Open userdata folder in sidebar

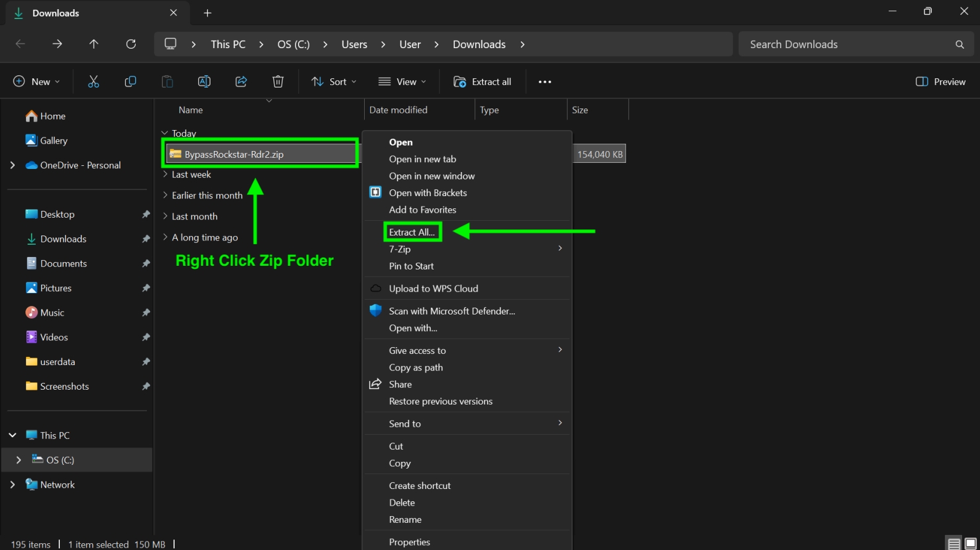[51, 362]
